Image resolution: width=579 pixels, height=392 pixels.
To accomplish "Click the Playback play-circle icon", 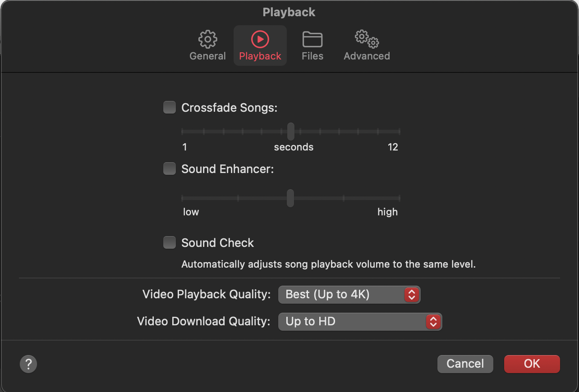I will coord(260,40).
